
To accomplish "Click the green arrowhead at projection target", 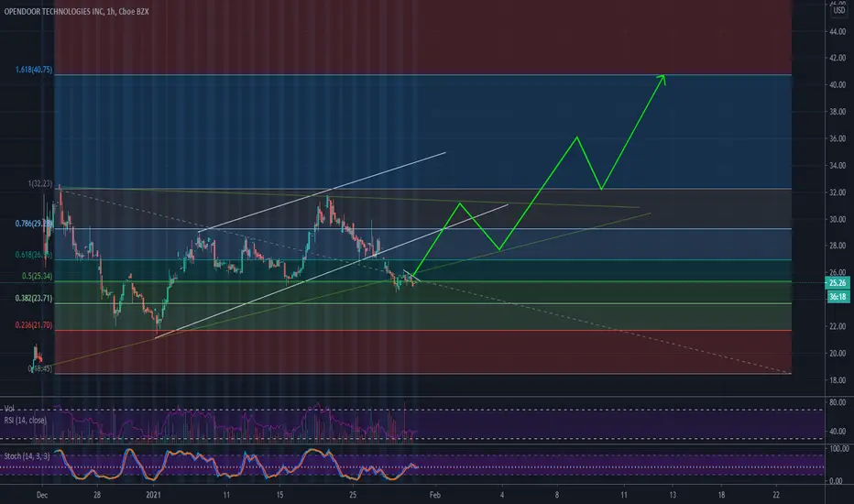I will (662, 79).
